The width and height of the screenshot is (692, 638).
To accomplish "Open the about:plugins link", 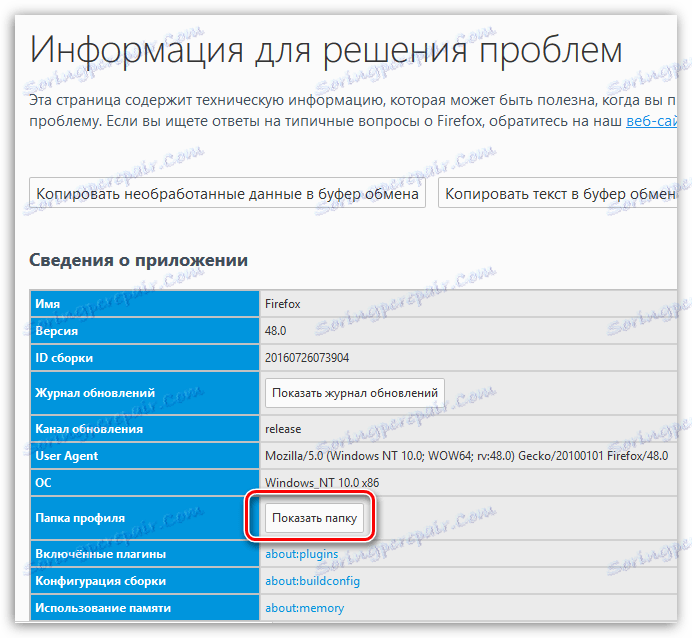I will (301, 554).
